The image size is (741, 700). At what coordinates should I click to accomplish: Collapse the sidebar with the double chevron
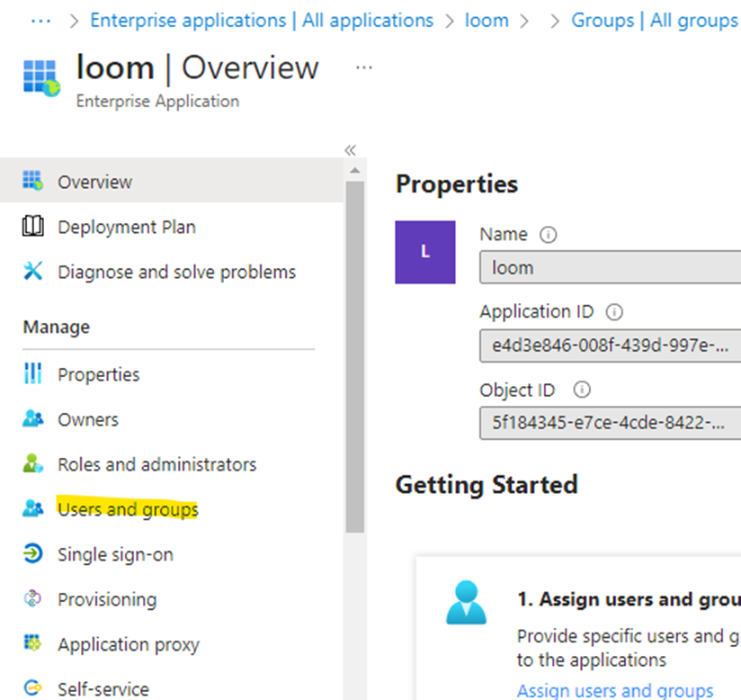point(350,150)
